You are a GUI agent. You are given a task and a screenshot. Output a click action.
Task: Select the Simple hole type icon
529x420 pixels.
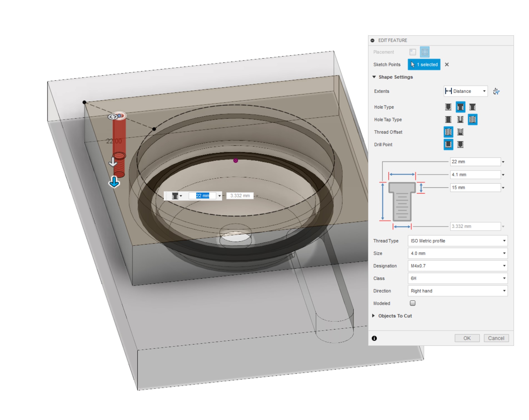(448, 107)
